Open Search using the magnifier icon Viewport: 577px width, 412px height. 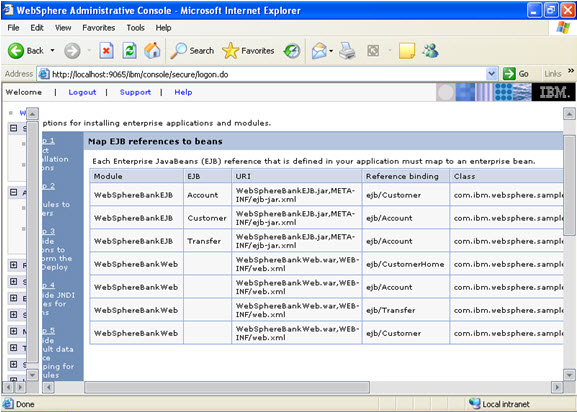point(178,51)
